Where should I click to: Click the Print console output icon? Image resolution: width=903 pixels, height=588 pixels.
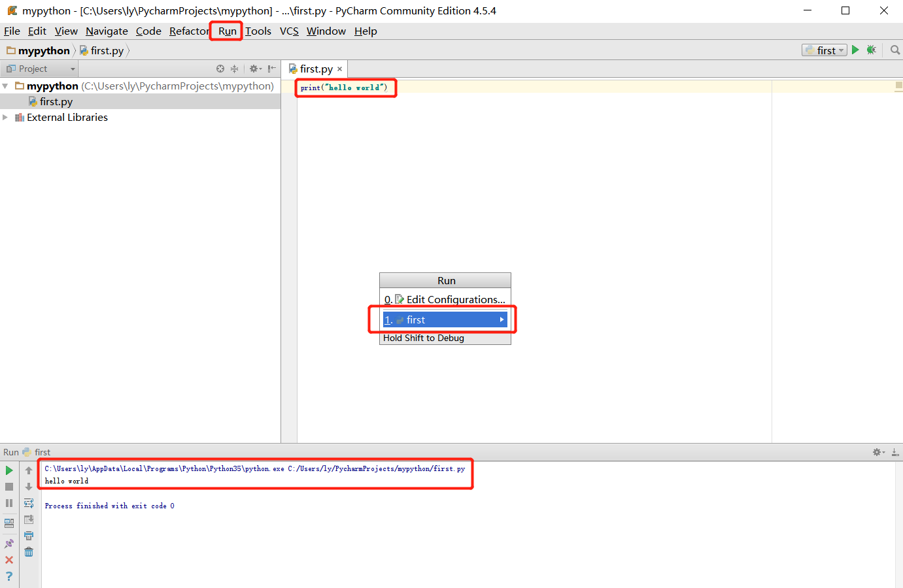29,536
